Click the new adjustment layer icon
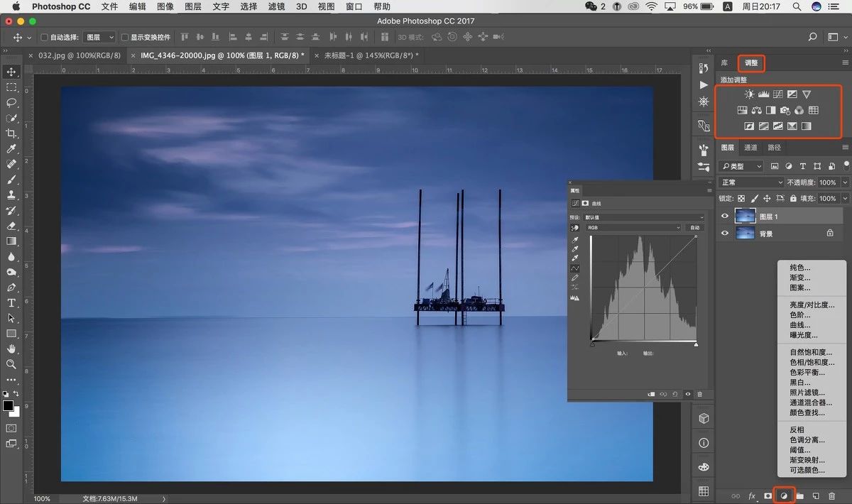 click(x=783, y=495)
